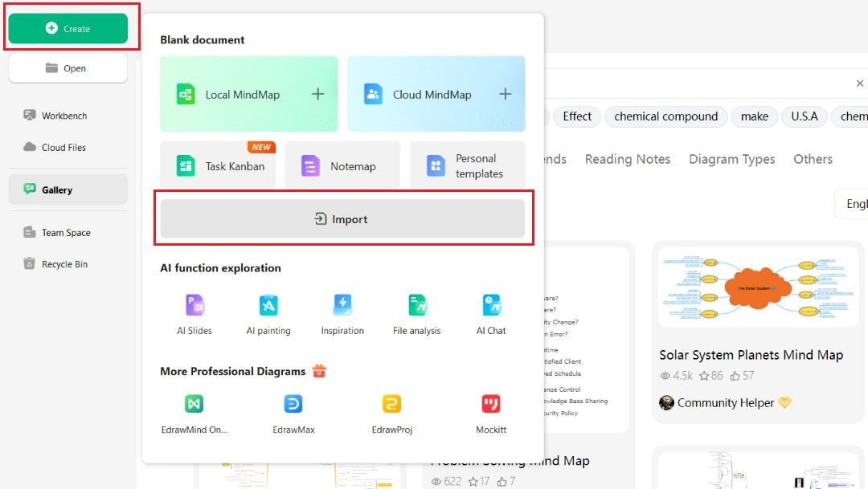Open EdrawMax
Viewport: 868px width, 489px height.
(x=293, y=414)
